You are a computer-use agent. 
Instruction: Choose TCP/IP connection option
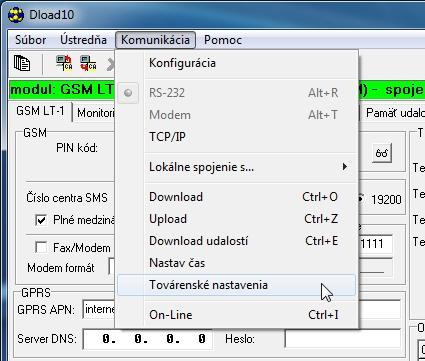(x=237, y=137)
